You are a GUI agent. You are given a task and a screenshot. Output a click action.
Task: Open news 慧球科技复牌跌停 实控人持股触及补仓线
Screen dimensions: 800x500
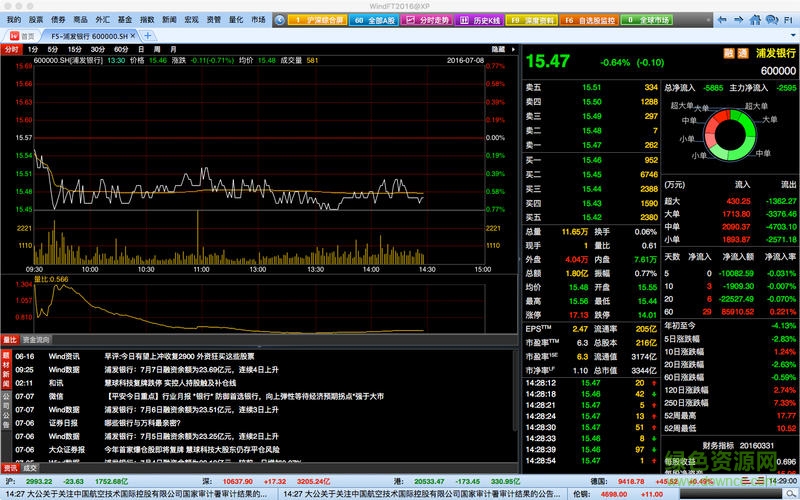(x=170, y=383)
